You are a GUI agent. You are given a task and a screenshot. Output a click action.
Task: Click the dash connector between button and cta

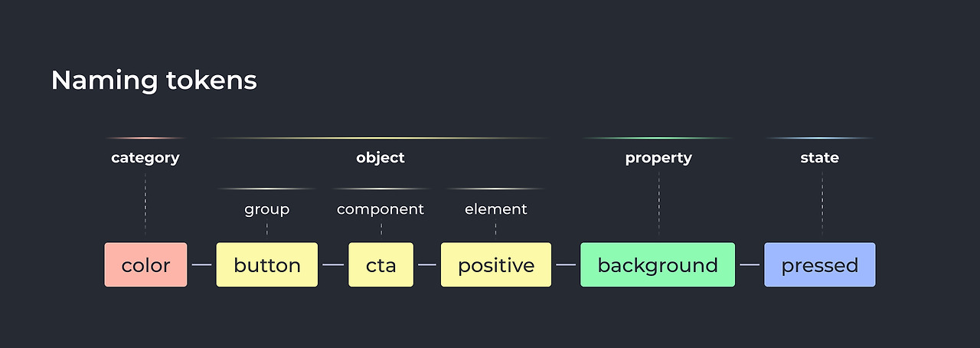333,265
